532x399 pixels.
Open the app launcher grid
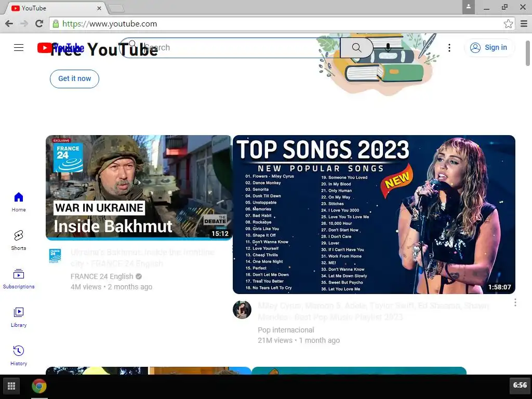tap(11, 386)
